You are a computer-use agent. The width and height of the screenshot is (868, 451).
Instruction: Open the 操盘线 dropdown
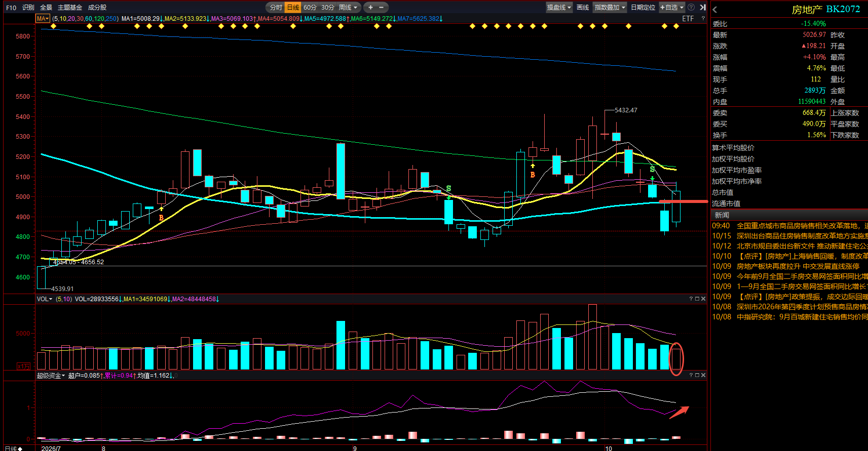(559, 7)
